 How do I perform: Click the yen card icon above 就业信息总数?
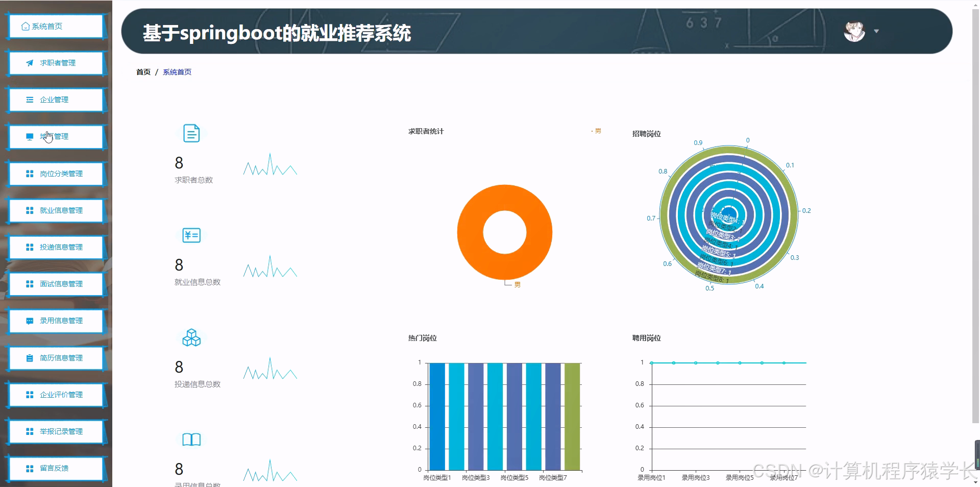coord(191,235)
